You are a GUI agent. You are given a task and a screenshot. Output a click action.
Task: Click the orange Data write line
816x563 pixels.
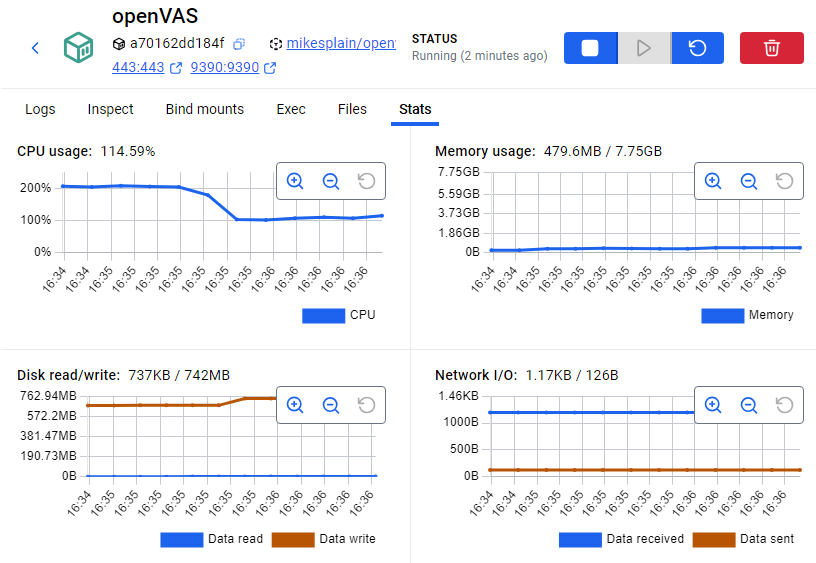point(182,405)
